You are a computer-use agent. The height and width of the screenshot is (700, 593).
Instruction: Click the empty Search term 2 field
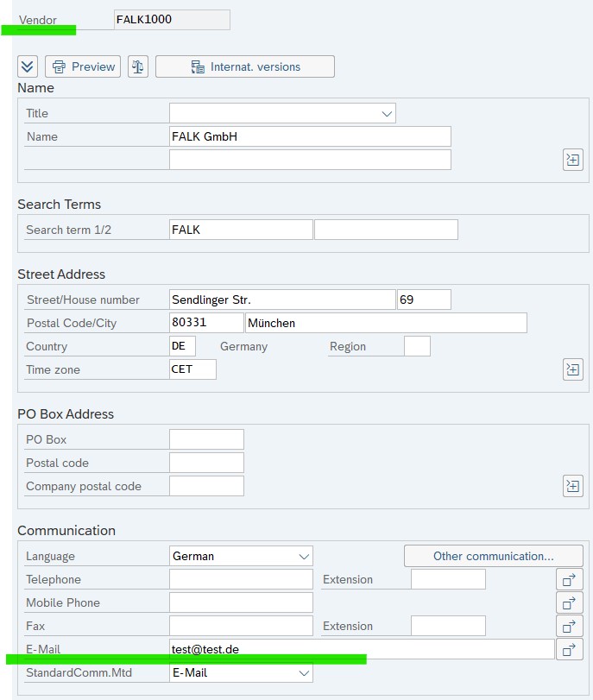(386, 230)
